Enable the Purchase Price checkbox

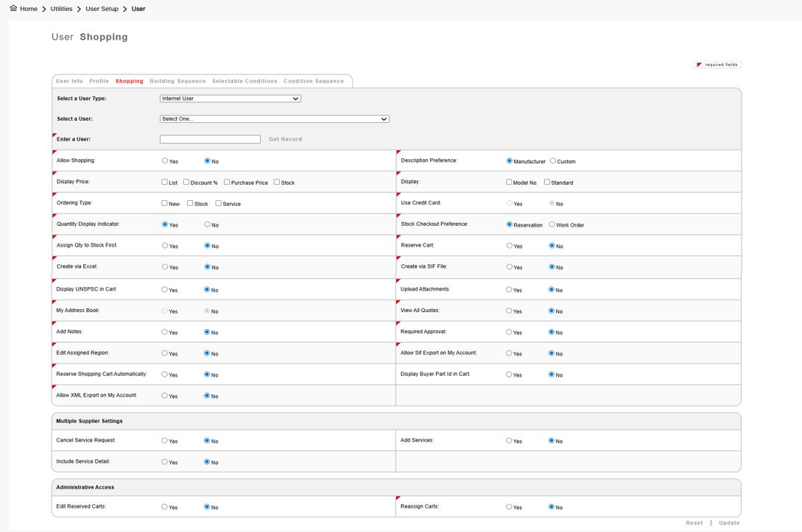pos(227,182)
